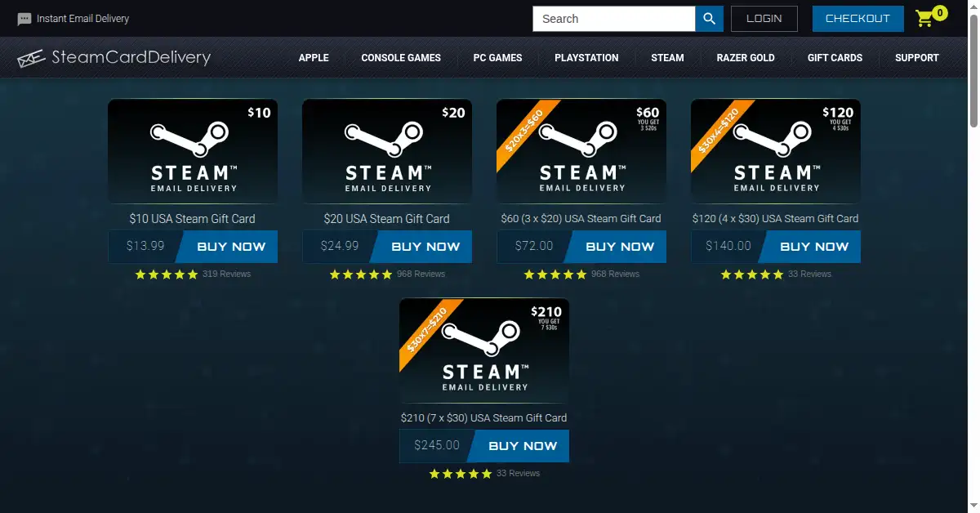980x513 pixels.
Task: Click the CHECKOUT button
Action: pos(857,19)
